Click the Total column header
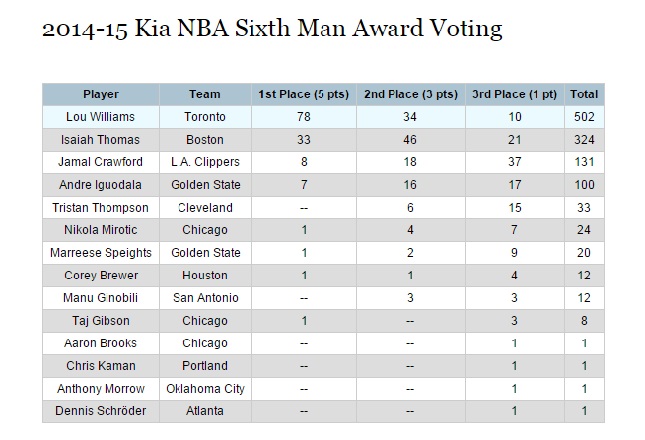Viewport: 645px width, 440px height. (583, 94)
